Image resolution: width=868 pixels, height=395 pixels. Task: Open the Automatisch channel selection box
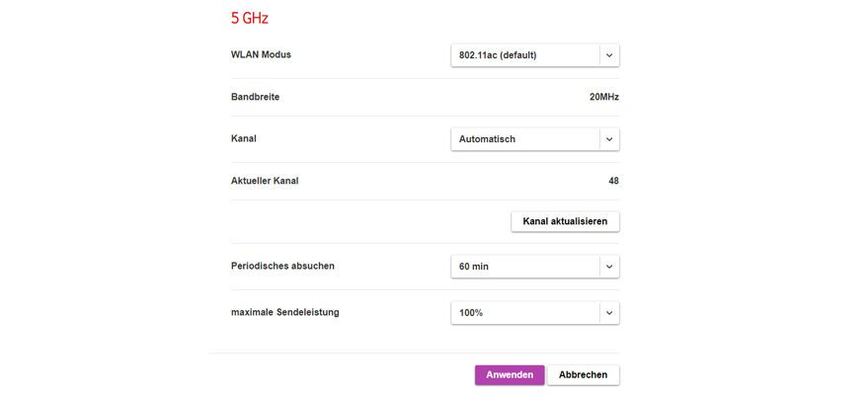pos(524,139)
